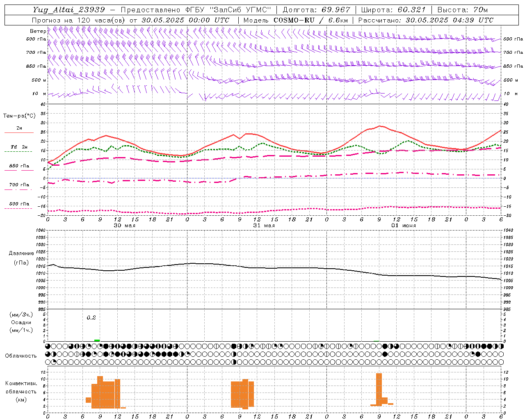Click the "(мм/3ч.)" precipitation unit label
The height and width of the screenshot is (420, 525).
21,315
